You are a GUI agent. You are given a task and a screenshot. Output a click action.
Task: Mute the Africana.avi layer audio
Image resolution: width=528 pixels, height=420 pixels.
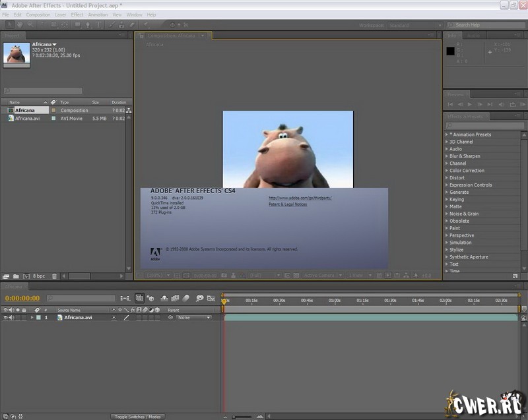click(x=11, y=318)
